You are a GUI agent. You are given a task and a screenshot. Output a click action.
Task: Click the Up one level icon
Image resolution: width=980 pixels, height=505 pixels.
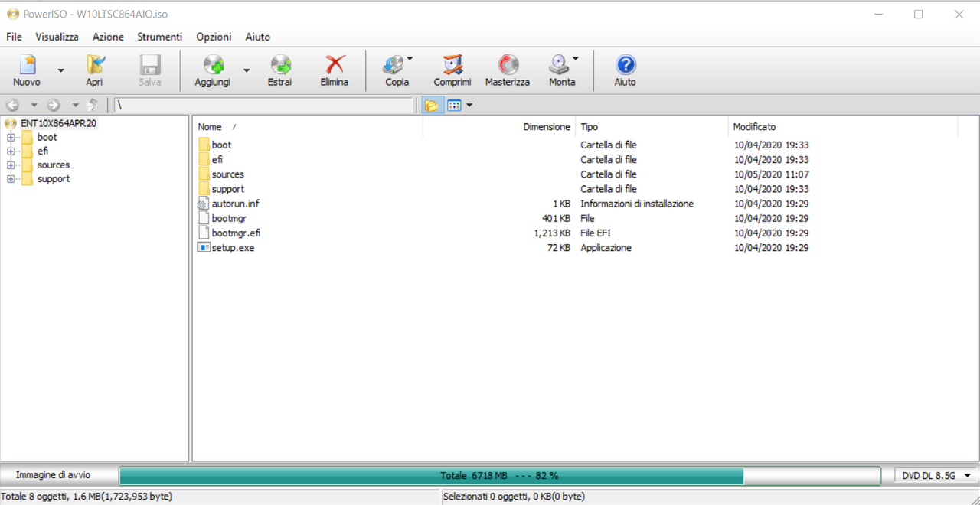pos(93,105)
